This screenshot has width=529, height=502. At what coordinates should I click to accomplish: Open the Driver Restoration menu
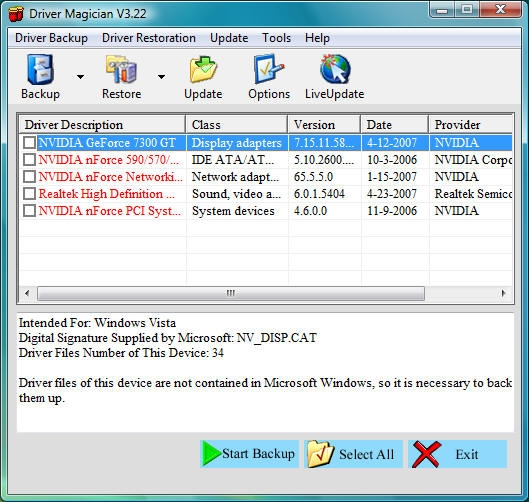tap(149, 38)
